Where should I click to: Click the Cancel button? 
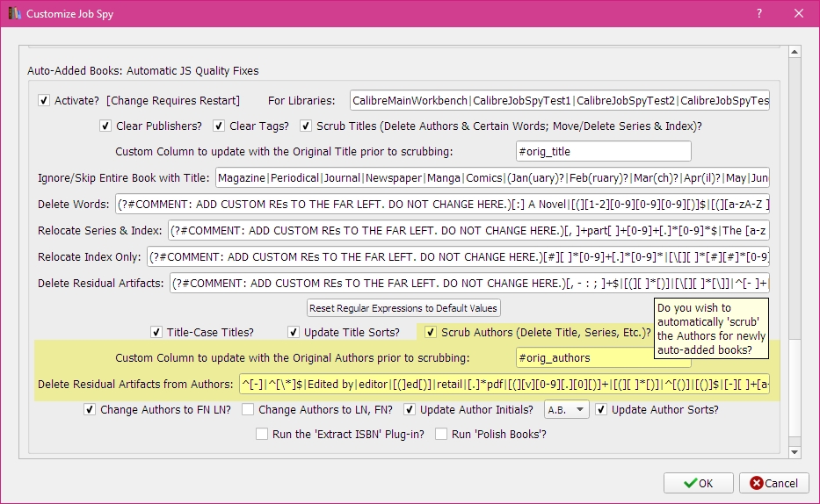(x=774, y=483)
